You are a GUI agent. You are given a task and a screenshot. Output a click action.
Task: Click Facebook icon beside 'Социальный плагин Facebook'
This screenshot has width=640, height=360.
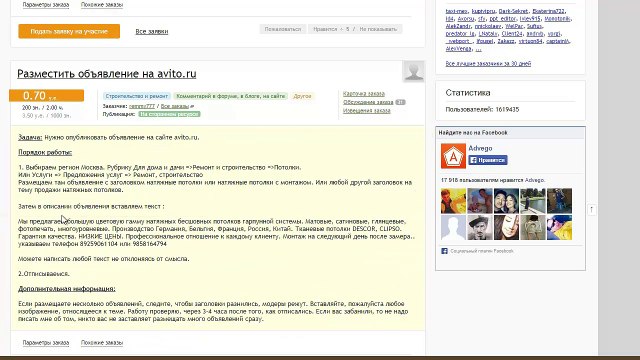444,251
